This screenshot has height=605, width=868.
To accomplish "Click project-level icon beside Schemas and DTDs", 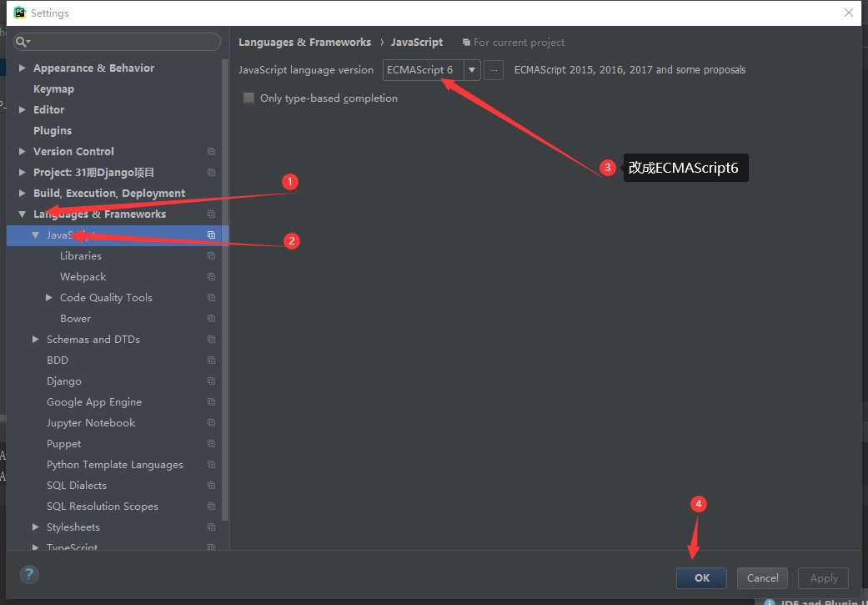I will coord(211,339).
